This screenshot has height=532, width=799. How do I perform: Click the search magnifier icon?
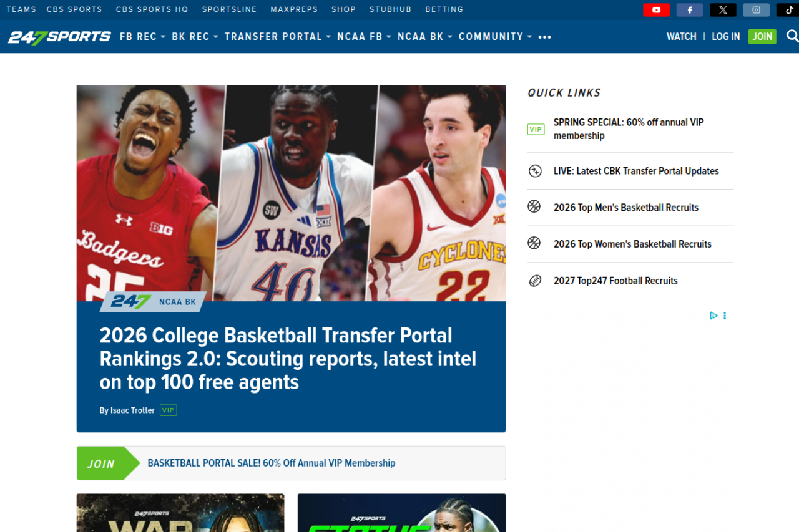tap(792, 36)
